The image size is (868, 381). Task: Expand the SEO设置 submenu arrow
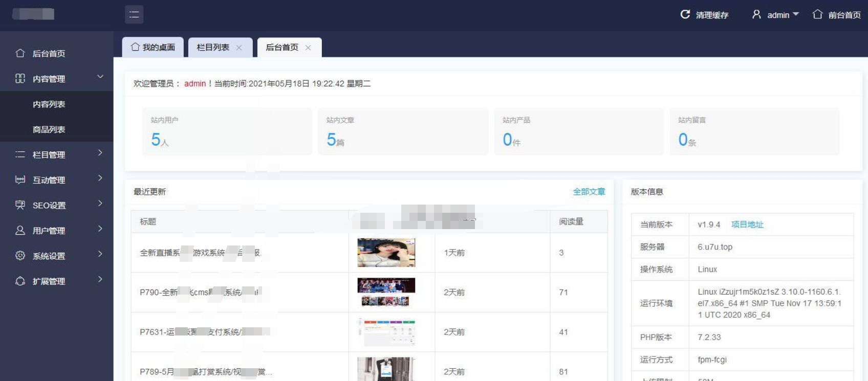click(100, 204)
